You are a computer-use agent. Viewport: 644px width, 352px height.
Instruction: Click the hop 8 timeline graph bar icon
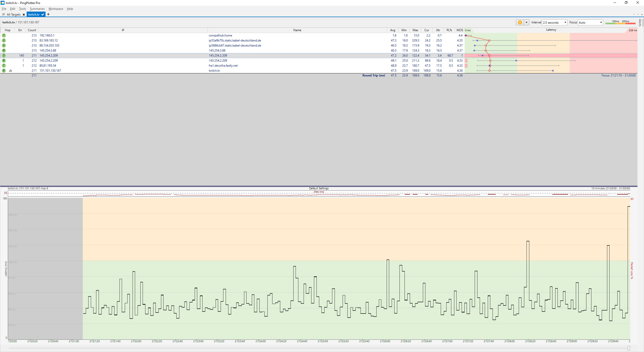click(x=11, y=71)
